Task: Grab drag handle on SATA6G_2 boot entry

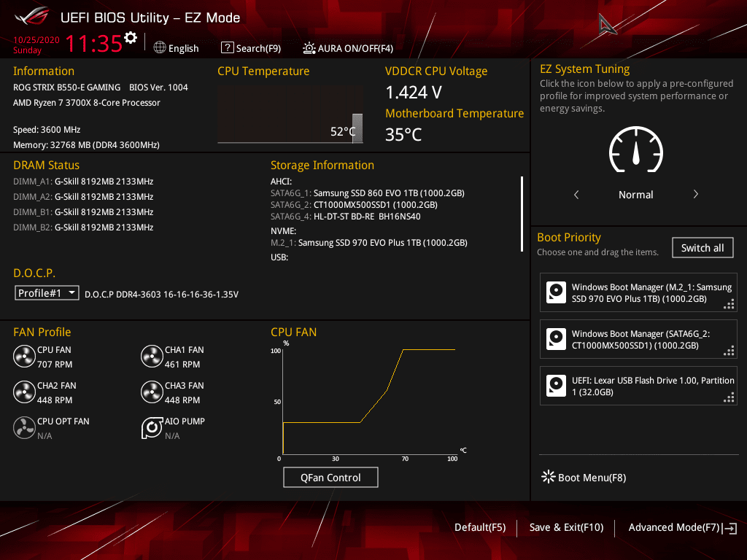Action: (x=729, y=351)
